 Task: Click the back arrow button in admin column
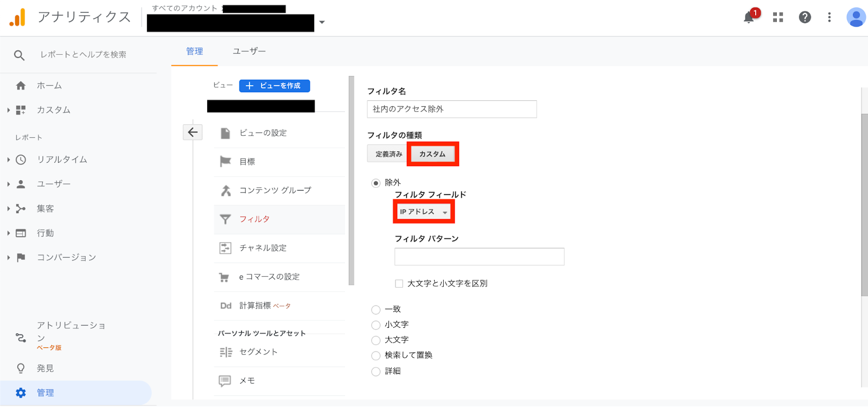193,132
